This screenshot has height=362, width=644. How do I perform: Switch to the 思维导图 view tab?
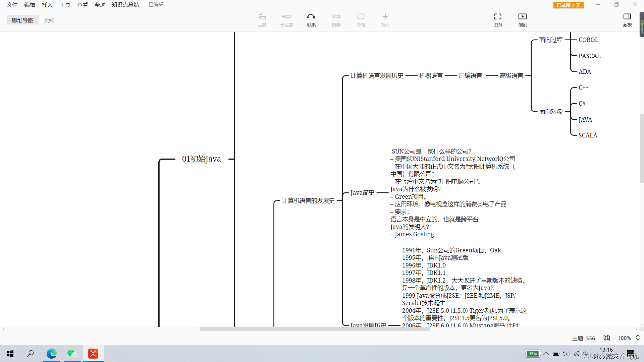22,20
